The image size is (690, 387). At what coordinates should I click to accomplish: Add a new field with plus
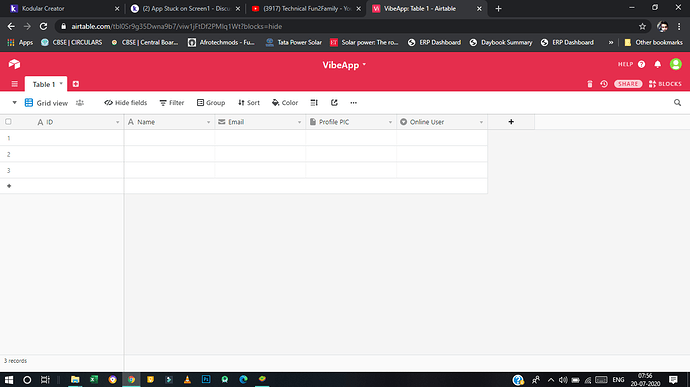[x=511, y=122]
